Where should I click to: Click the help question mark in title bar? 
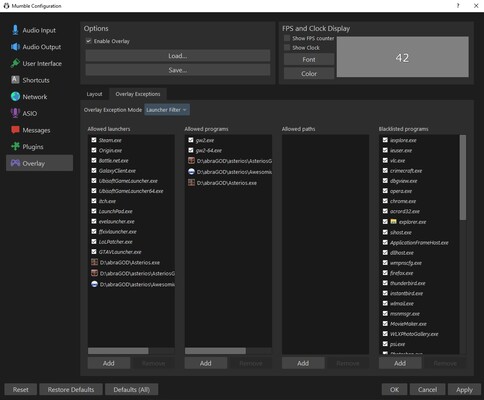(458, 6)
